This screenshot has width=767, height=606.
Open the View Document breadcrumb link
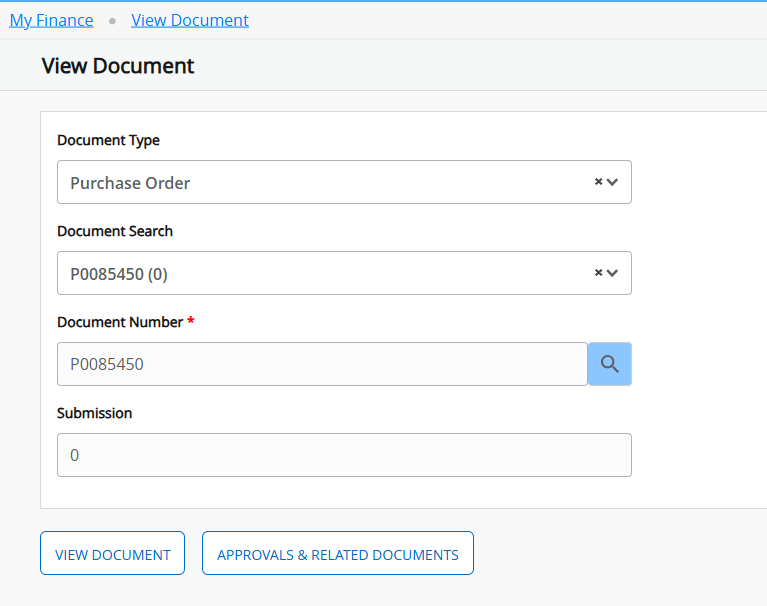click(190, 20)
